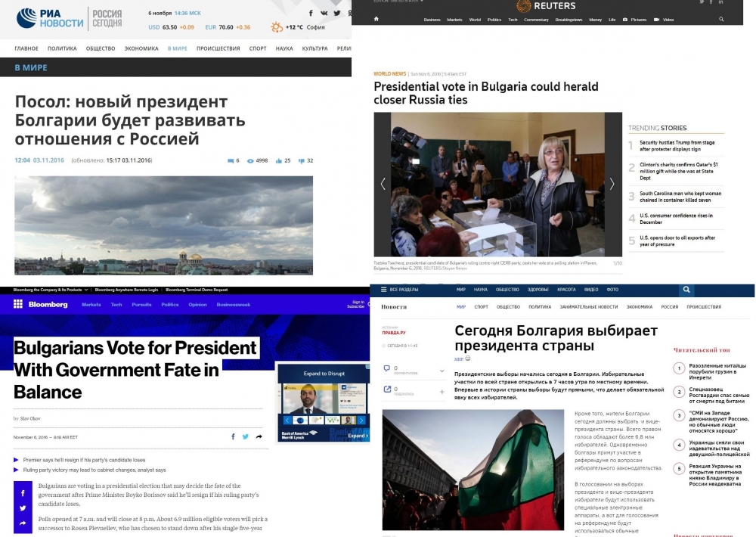Show previous photo in Reuters slideshow
This screenshot has width=756, height=537.
tap(383, 184)
